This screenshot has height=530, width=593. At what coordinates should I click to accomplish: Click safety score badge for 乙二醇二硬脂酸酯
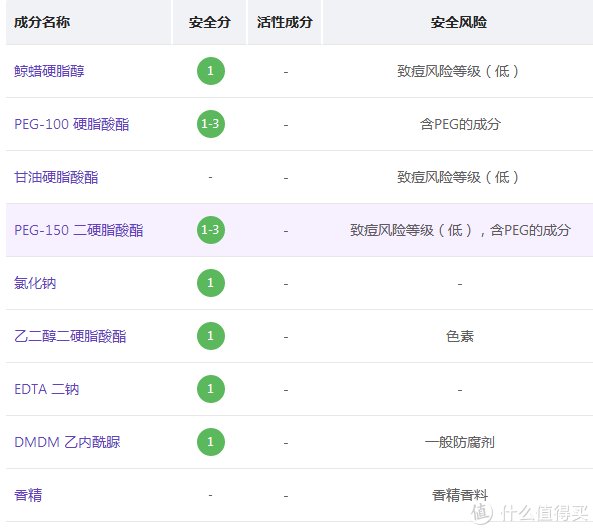coord(211,336)
